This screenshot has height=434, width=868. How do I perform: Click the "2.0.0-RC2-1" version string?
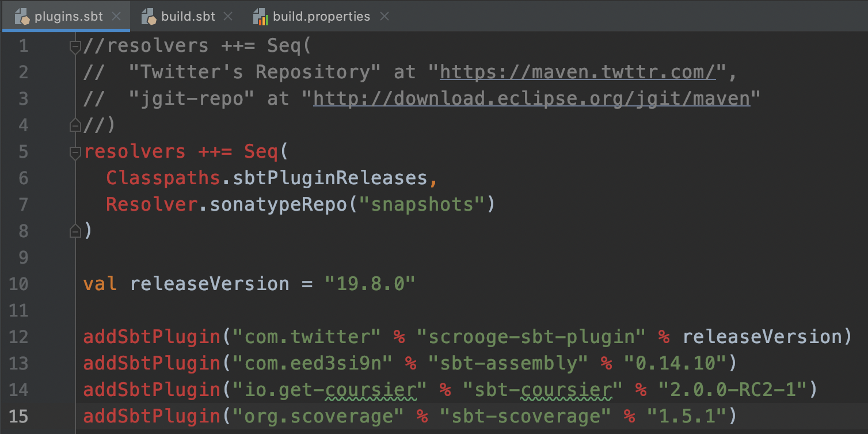point(732,390)
